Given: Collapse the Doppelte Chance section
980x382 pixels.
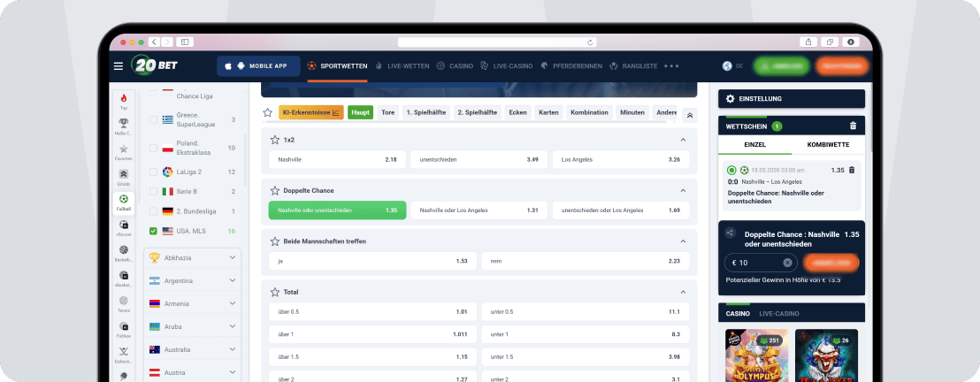Looking at the screenshot, I should [683, 191].
